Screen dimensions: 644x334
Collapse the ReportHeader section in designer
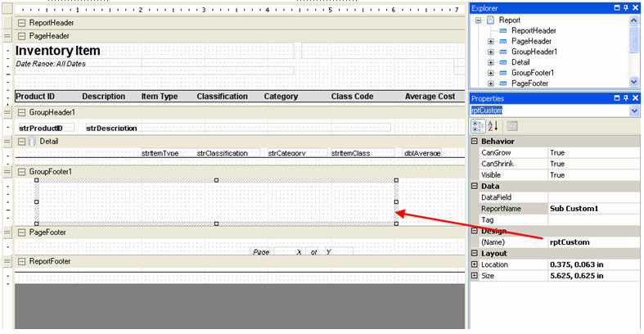click(21, 23)
